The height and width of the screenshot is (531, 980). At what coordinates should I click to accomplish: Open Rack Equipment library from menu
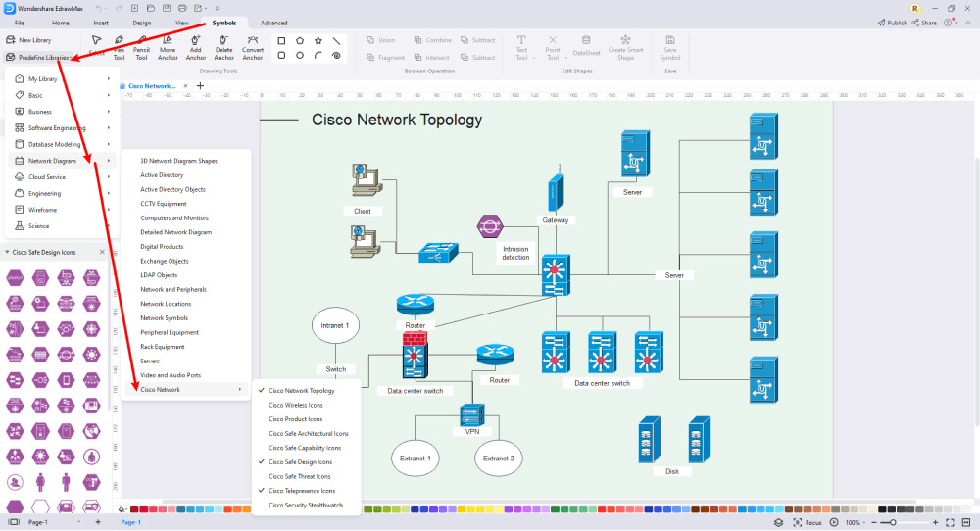coord(163,347)
